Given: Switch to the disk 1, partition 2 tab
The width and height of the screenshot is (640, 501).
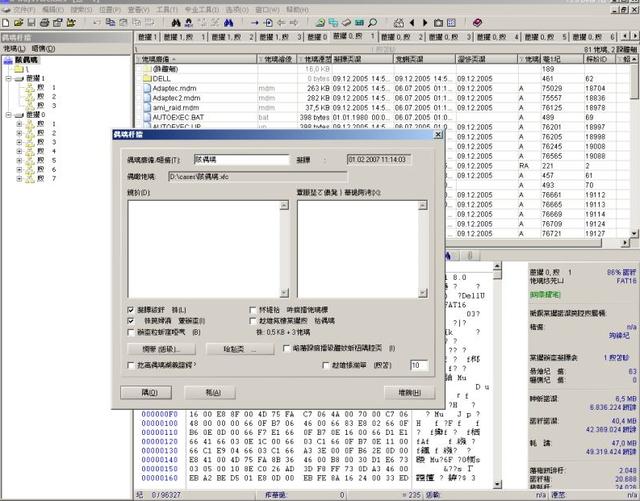Looking at the screenshot, I should point(231,37).
